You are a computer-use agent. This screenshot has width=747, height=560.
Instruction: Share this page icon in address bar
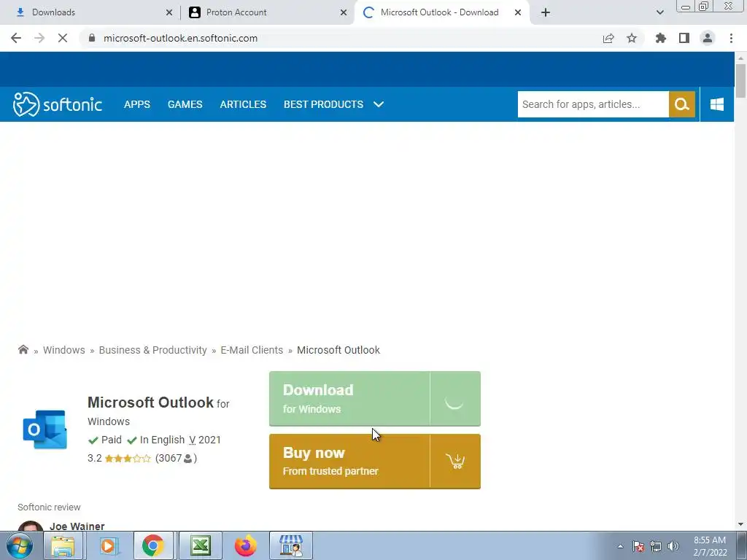tap(608, 38)
